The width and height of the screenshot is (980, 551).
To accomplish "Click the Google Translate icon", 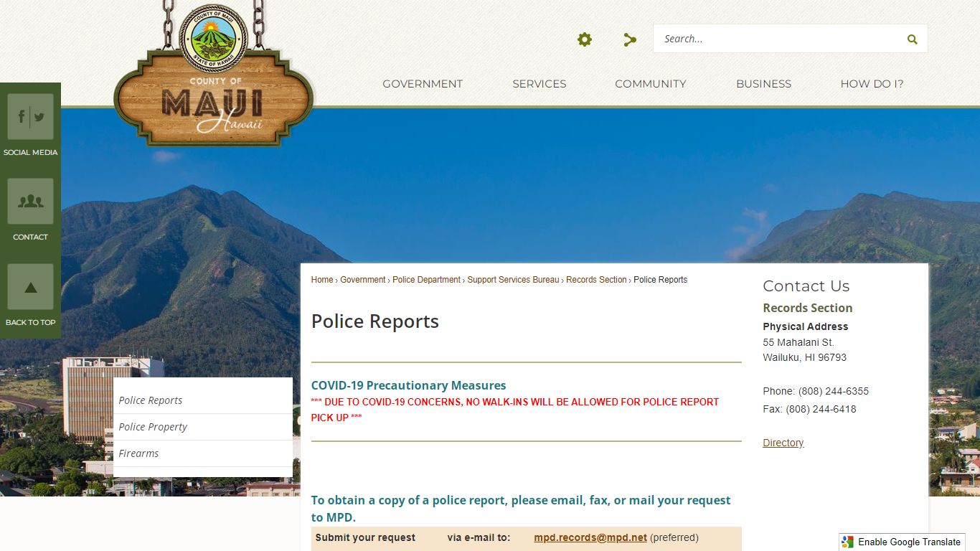I will pyautogui.click(x=848, y=542).
